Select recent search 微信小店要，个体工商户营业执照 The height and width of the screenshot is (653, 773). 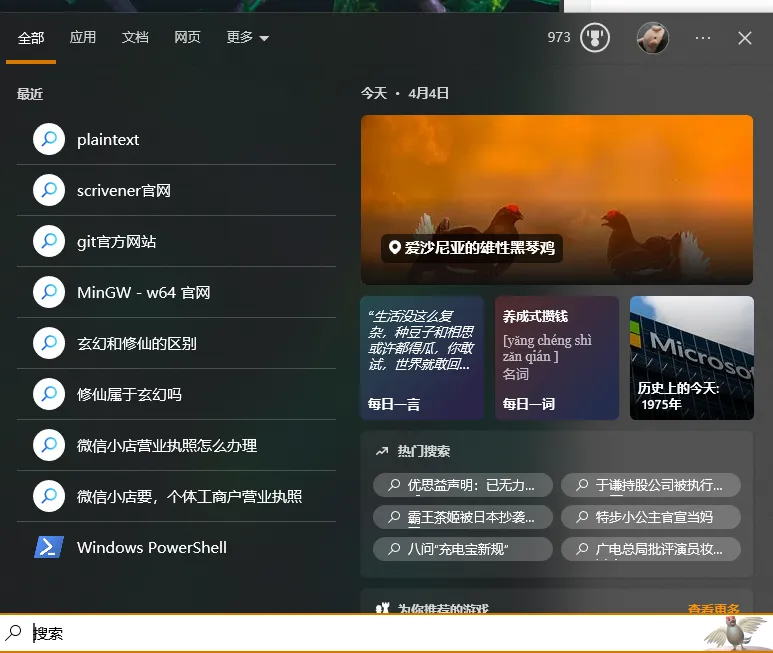pyautogui.click(x=176, y=496)
